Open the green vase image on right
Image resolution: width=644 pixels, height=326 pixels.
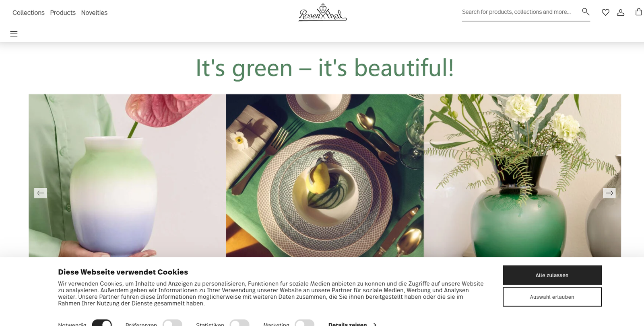coord(522,176)
